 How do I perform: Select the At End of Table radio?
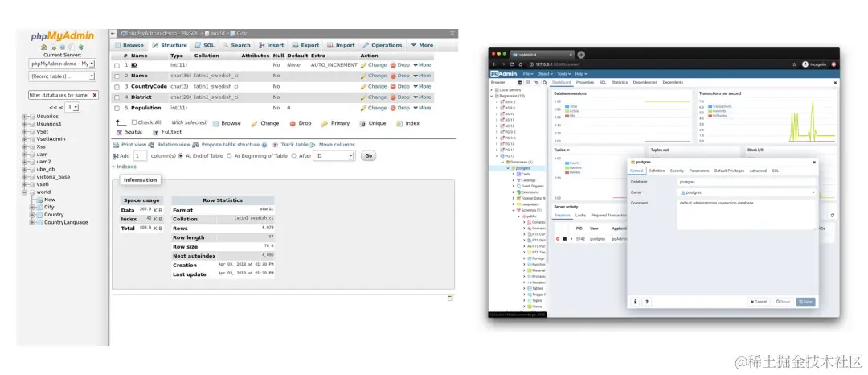(x=181, y=156)
